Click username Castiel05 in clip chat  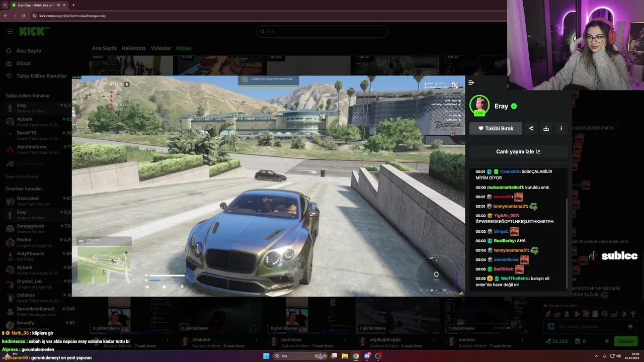click(509, 171)
